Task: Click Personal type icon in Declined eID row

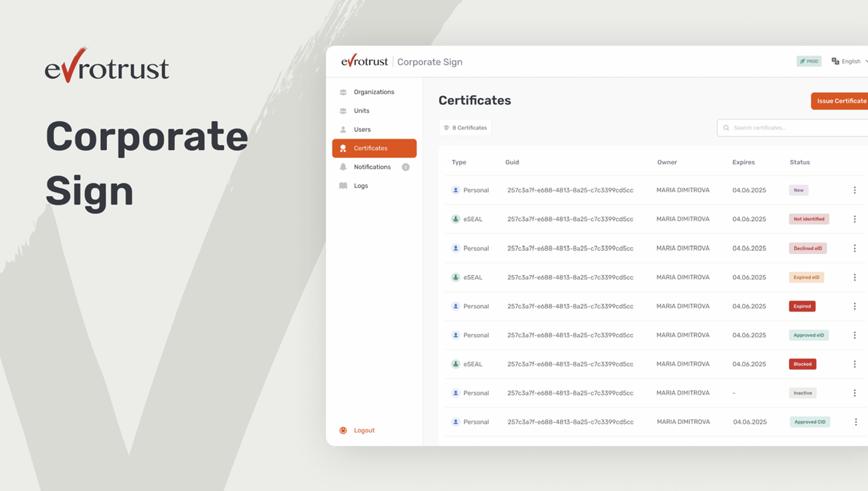Action: click(x=456, y=248)
